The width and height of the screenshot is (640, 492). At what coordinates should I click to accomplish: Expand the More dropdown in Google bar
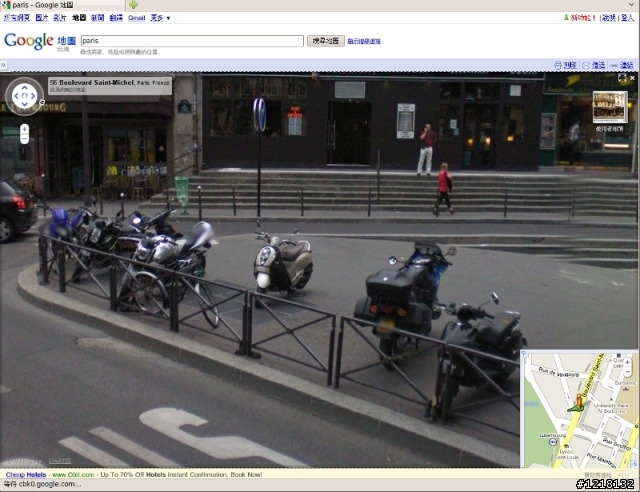[x=160, y=18]
